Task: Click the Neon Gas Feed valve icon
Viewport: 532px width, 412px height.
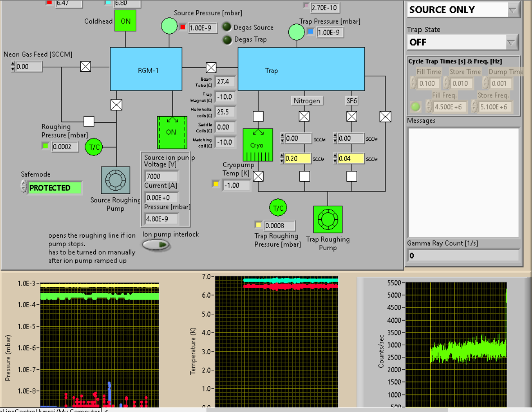Action: click(86, 67)
